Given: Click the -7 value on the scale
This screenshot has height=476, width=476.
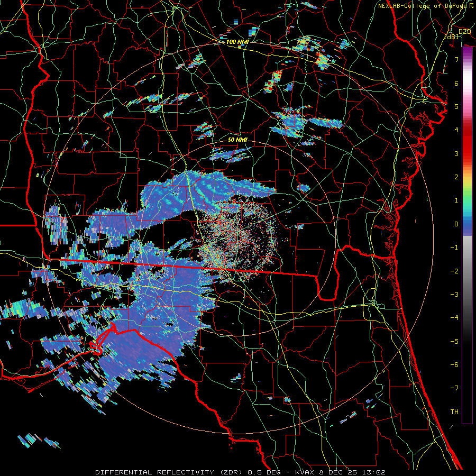Looking at the screenshot, I should [x=454, y=388].
